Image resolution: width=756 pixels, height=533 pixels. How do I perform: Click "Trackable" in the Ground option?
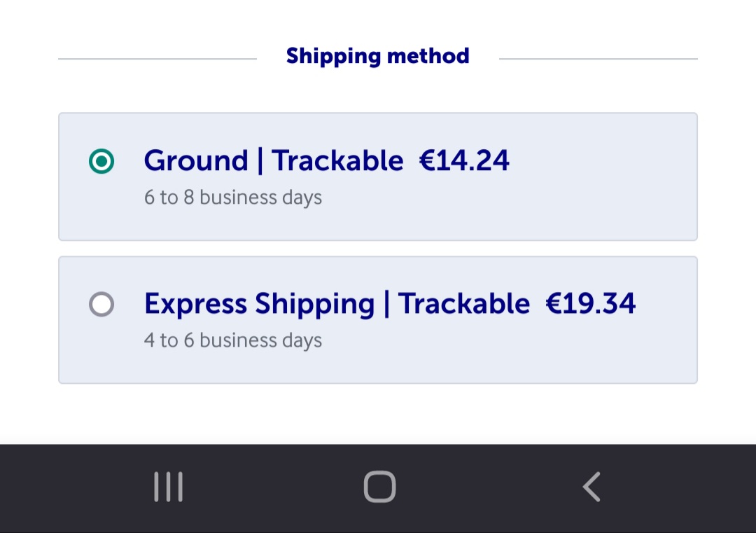point(337,161)
